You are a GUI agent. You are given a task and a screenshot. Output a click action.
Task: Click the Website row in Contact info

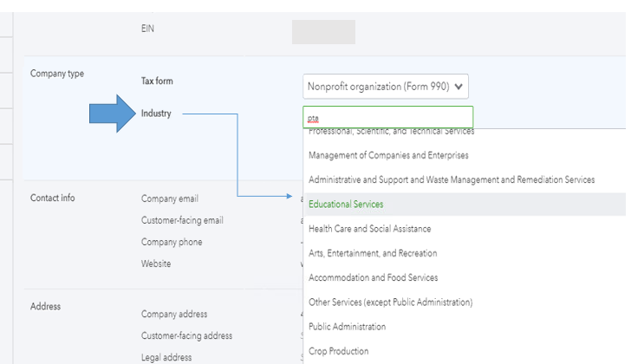tap(156, 263)
